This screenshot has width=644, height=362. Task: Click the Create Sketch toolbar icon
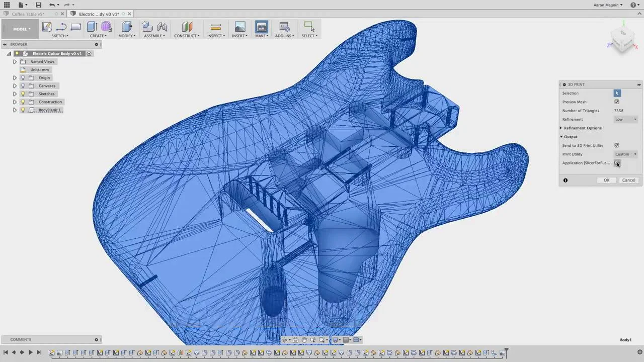[x=47, y=27]
